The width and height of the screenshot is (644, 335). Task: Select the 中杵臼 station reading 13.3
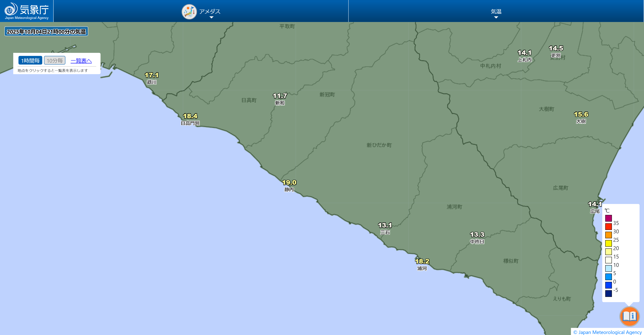[x=477, y=235]
